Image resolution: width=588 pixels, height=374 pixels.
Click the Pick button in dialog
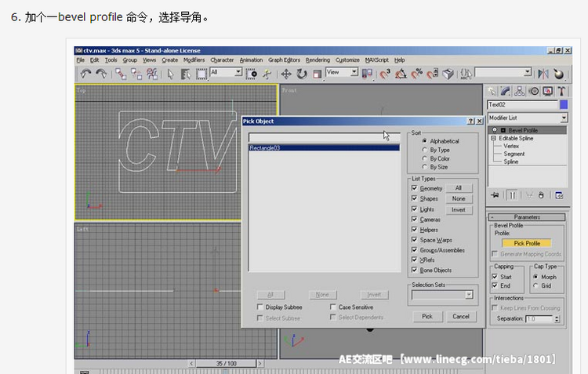click(x=427, y=316)
